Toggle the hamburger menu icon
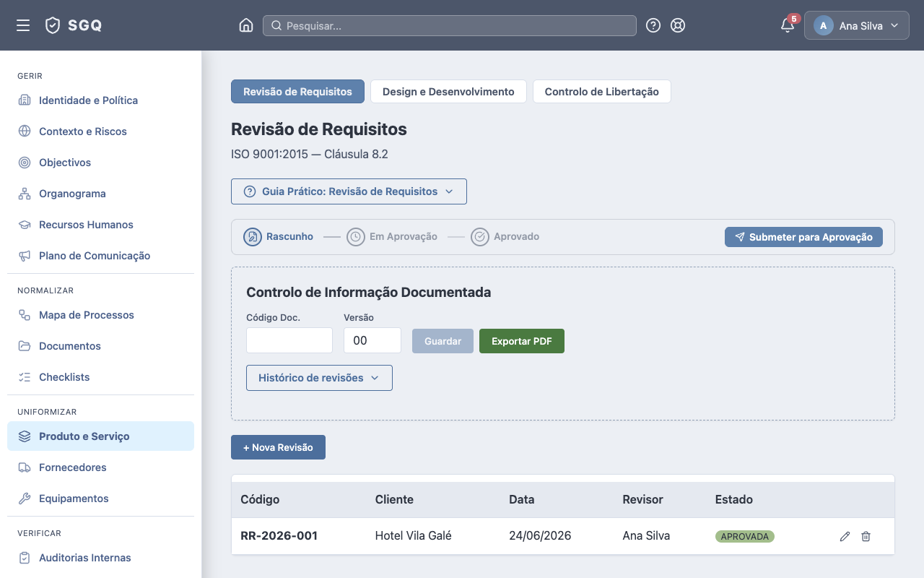The width and height of the screenshot is (924, 578). tap(23, 25)
